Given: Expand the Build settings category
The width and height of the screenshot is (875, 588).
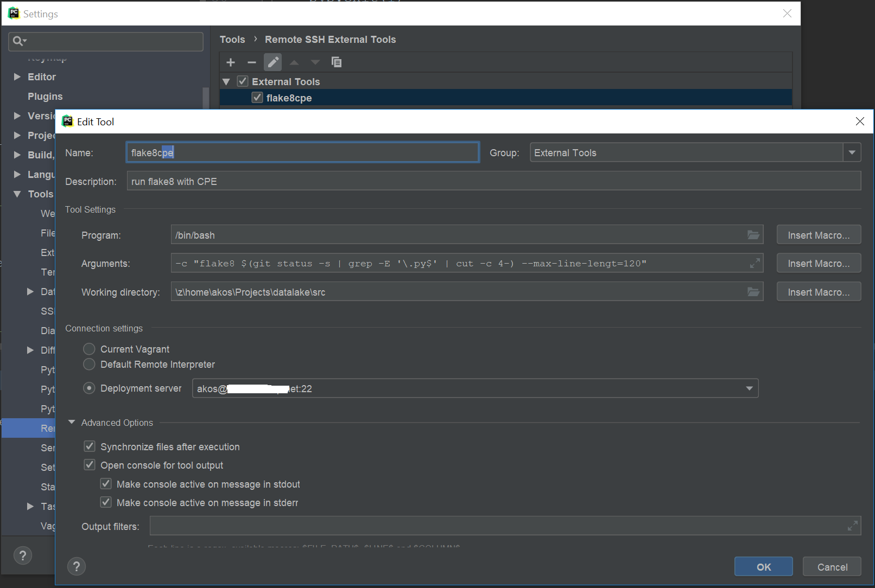Looking at the screenshot, I should tap(17, 155).
